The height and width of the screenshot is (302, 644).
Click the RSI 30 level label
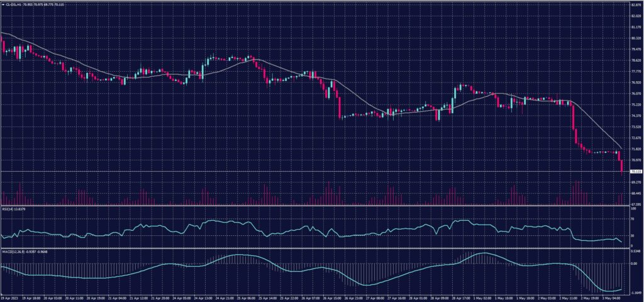pos(633,235)
